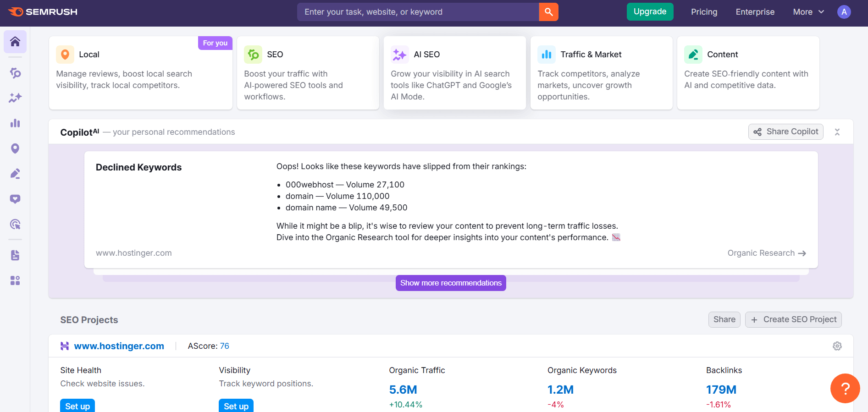Click the 'domain name — Volume 49,500' line
Image resolution: width=868 pixels, height=412 pixels.
346,208
